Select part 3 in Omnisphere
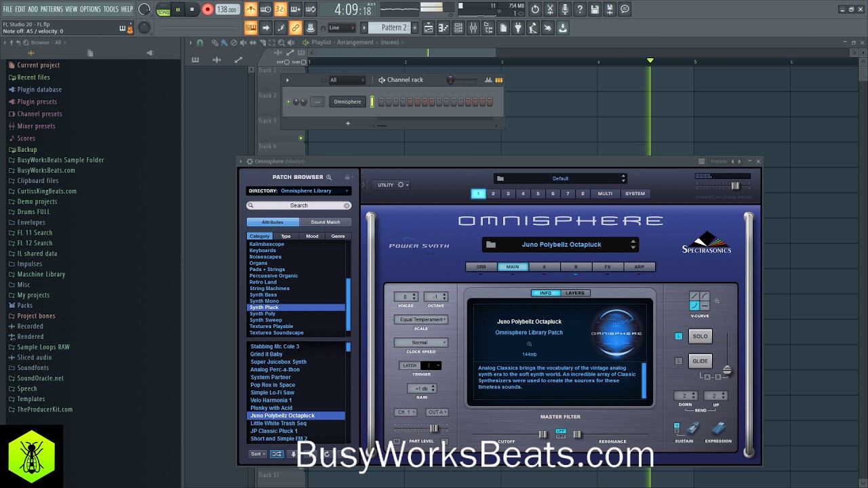 point(508,194)
